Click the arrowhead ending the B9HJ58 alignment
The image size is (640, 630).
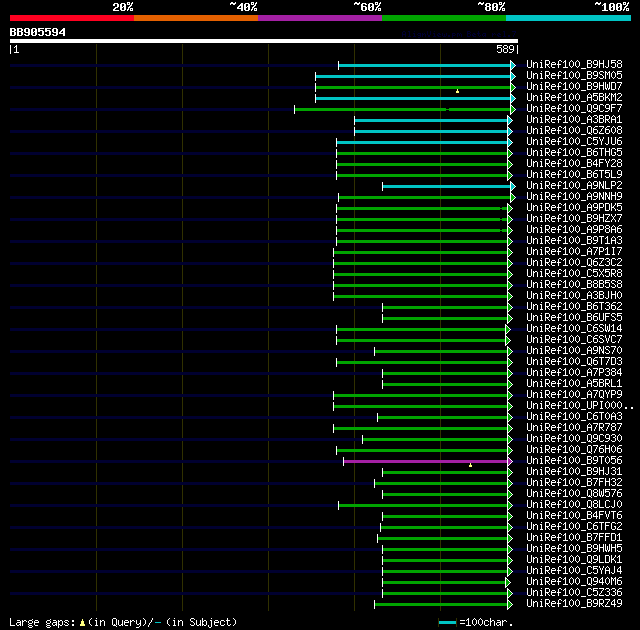pos(513,65)
